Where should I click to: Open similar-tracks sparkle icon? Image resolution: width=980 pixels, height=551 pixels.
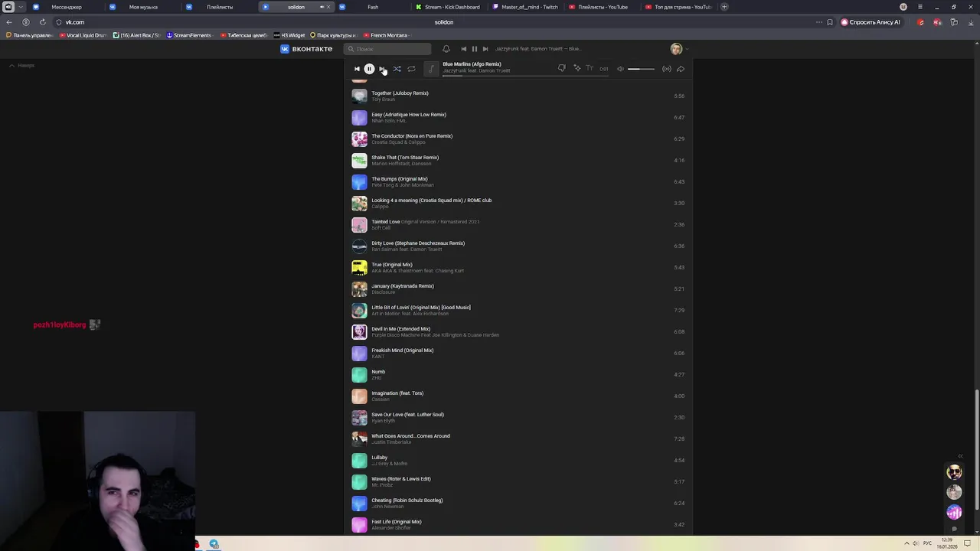(577, 69)
